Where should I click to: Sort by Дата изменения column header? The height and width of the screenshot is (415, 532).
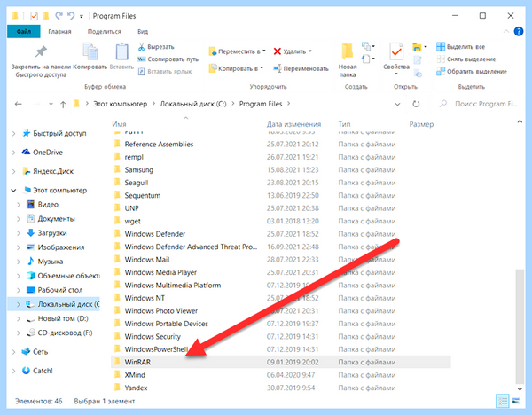point(293,124)
